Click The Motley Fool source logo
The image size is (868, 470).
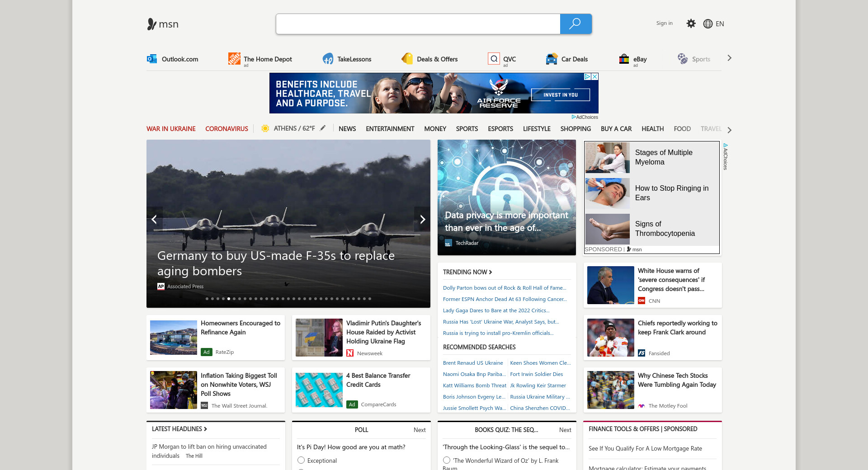tap(642, 405)
